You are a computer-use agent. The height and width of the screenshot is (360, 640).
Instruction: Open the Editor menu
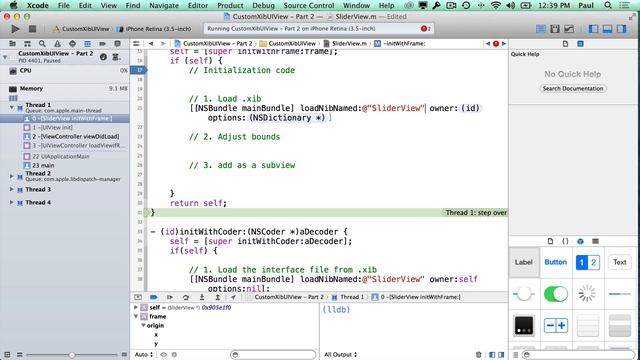pyautogui.click(x=198, y=5)
